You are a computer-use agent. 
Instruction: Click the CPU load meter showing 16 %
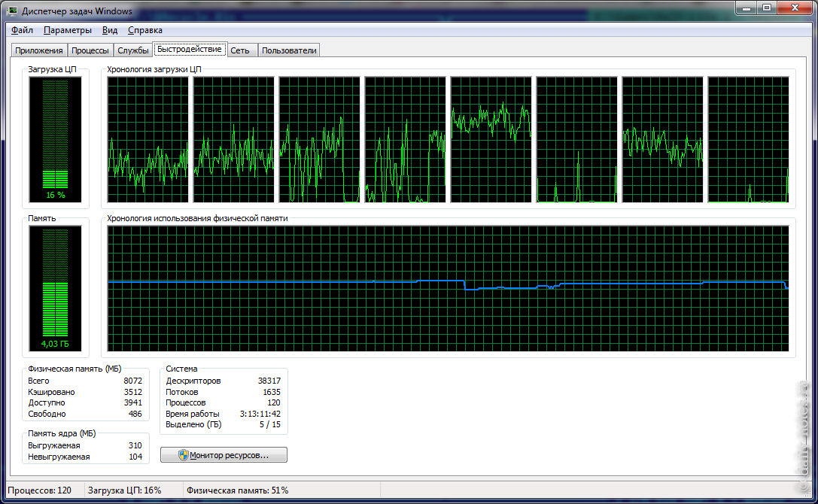click(x=55, y=139)
